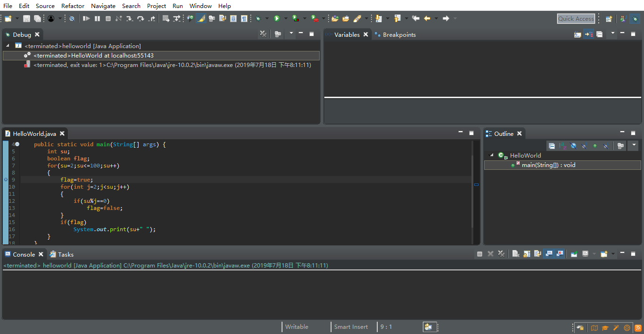The image size is (644, 334).
Task: Collapse the helloworld launch tree node
Action: [8, 46]
